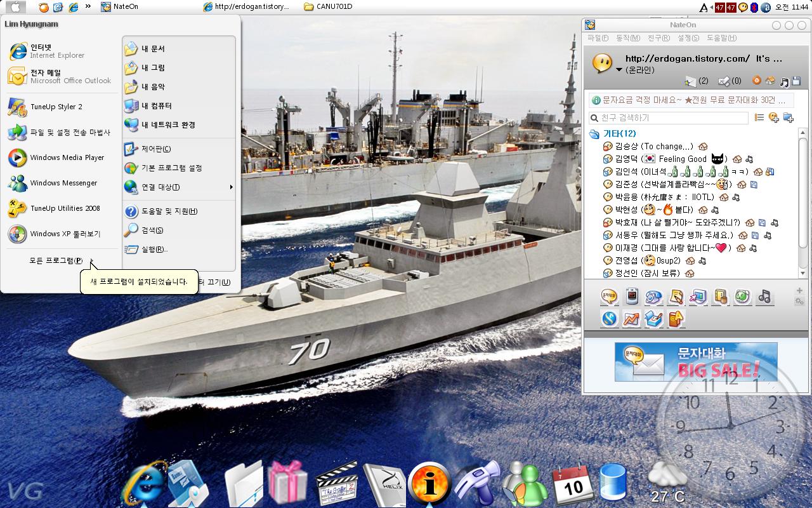Open the stock chart arrow icon in NateOn
Image resolution: width=812 pixels, height=508 pixels.
[632, 319]
